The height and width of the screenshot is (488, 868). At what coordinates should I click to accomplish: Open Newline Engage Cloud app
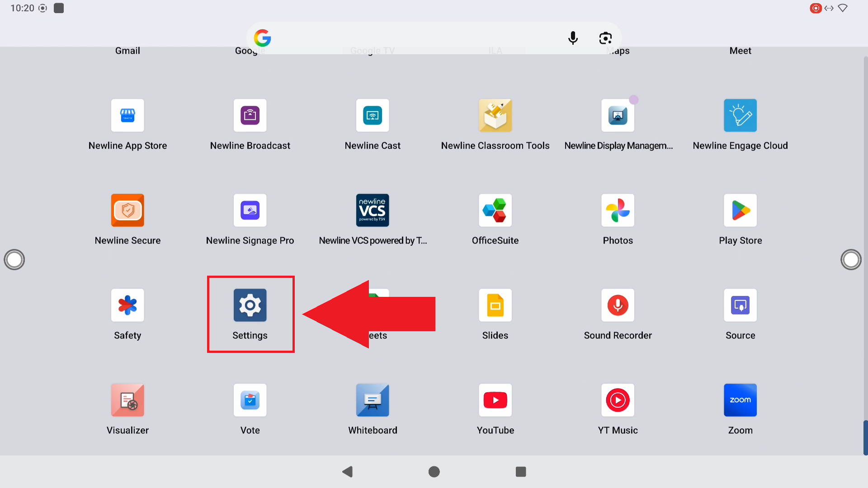740,116
